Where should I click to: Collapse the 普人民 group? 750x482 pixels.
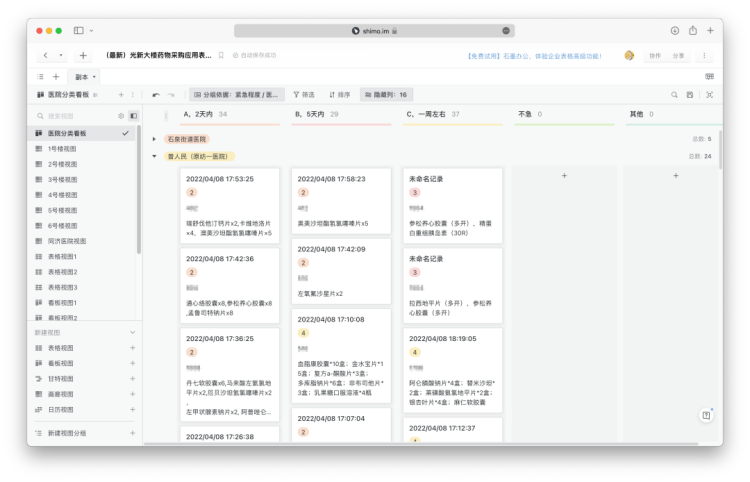[153, 156]
